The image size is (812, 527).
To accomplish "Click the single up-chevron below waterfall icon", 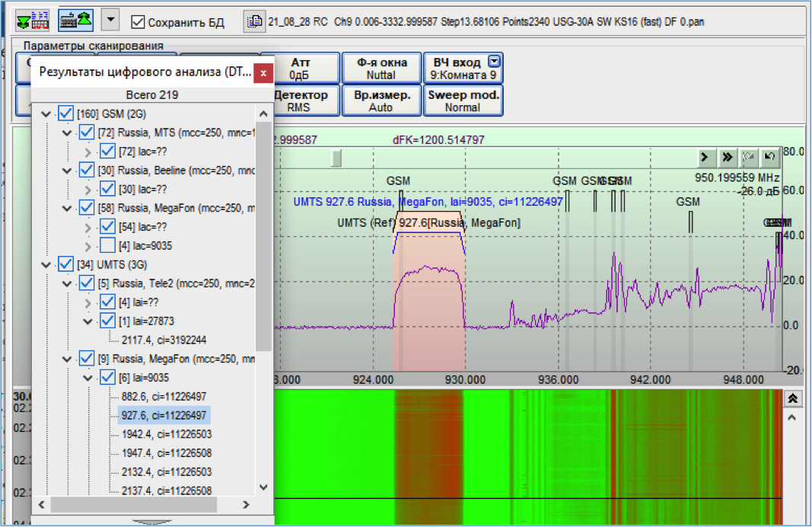I will (x=791, y=417).
